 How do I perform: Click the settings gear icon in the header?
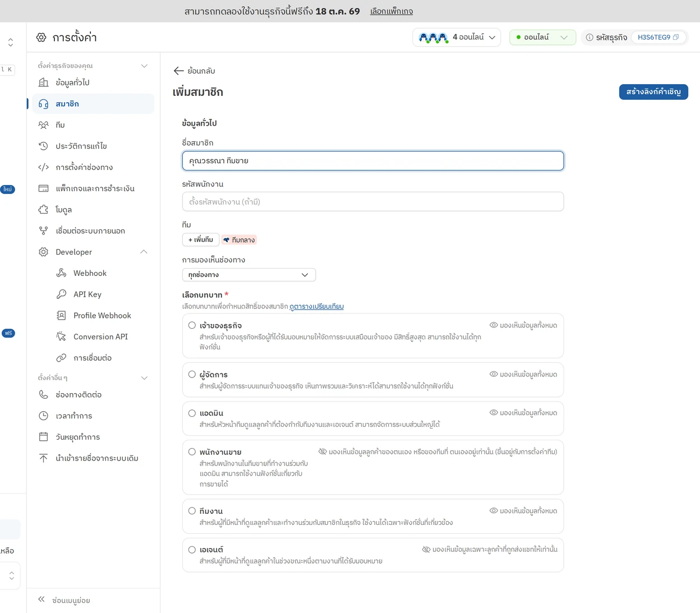[x=42, y=38]
